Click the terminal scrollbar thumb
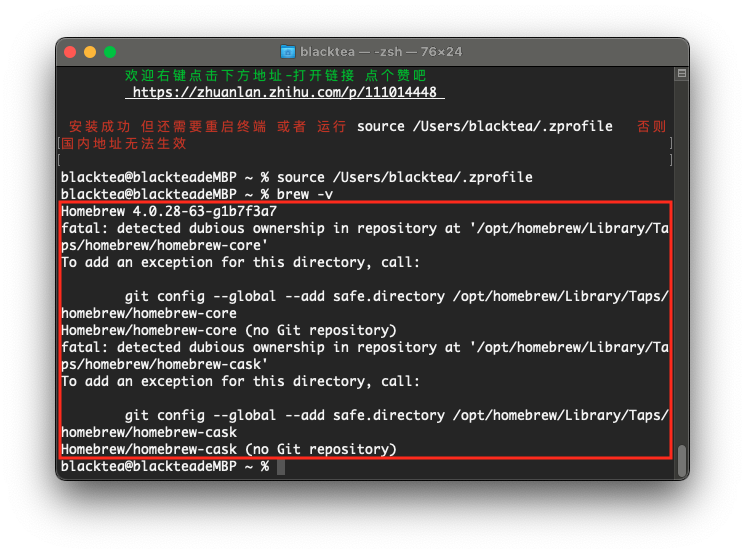This screenshot has width=745, height=554. pyautogui.click(x=682, y=460)
